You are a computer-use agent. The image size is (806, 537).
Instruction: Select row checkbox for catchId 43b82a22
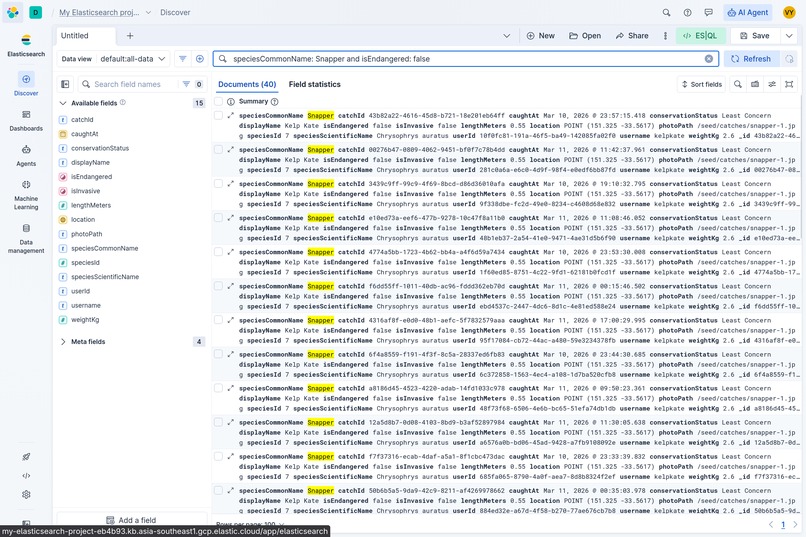tap(218, 116)
